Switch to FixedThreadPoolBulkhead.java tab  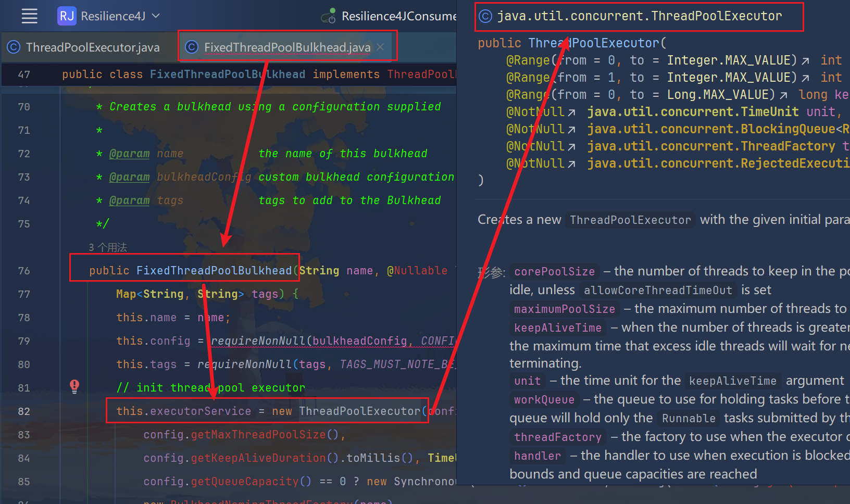[287, 47]
